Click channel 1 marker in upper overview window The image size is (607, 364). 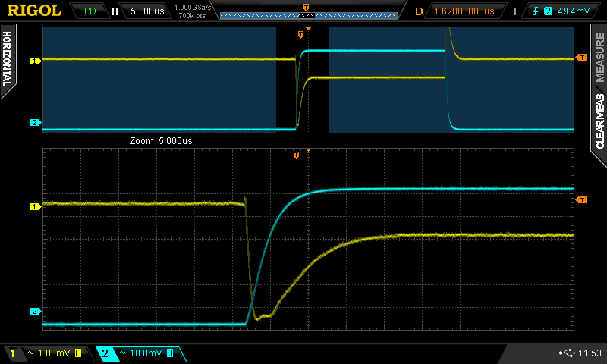(x=35, y=61)
